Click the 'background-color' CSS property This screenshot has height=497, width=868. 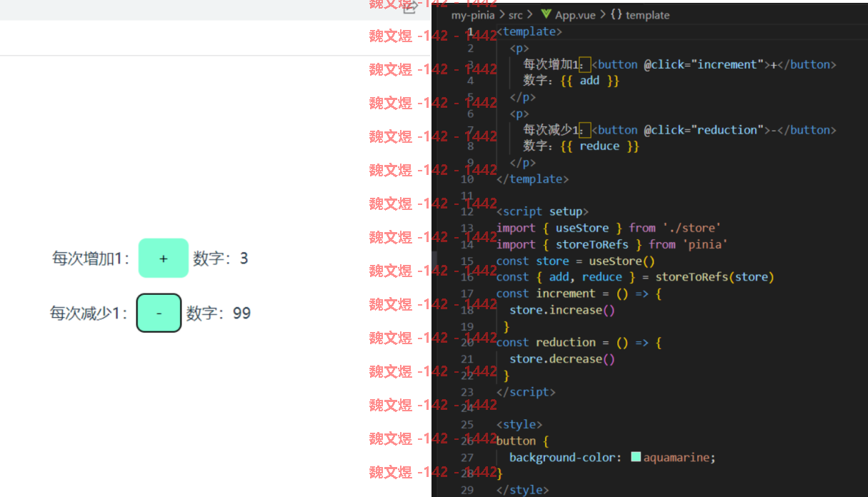click(x=563, y=457)
